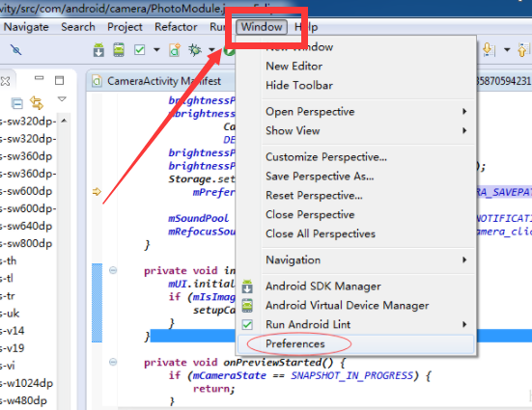The image size is (532, 410).
Task: Expand Run Android Lint submenu
Action: coord(356,325)
